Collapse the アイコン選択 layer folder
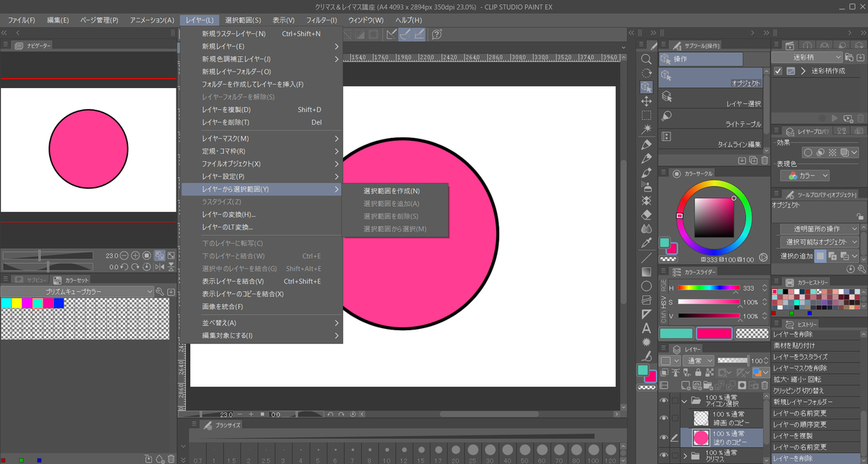Image resolution: width=868 pixels, height=464 pixels. coord(684,400)
